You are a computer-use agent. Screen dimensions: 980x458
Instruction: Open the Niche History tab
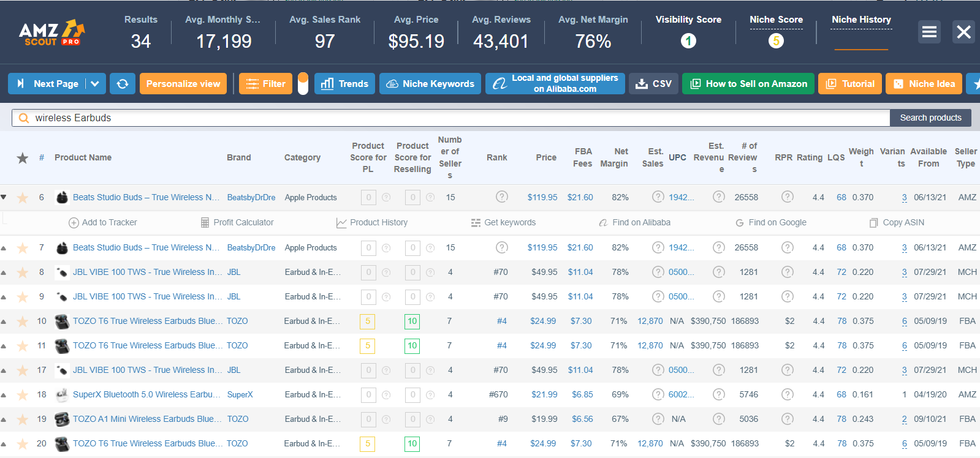(x=861, y=20)
